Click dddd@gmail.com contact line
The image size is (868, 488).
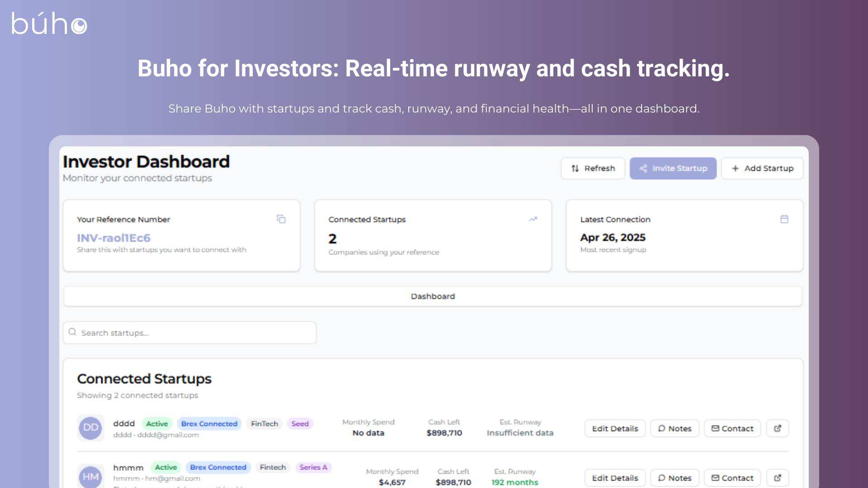coord(156,435)
